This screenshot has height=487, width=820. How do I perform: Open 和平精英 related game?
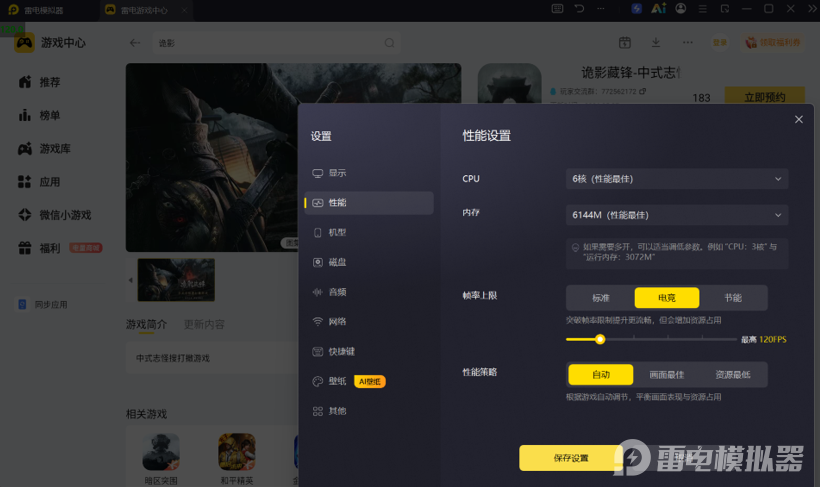237,459
